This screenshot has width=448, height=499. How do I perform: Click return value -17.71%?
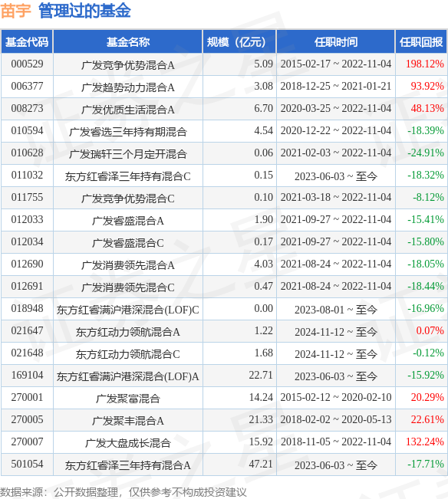click(426, 465)
